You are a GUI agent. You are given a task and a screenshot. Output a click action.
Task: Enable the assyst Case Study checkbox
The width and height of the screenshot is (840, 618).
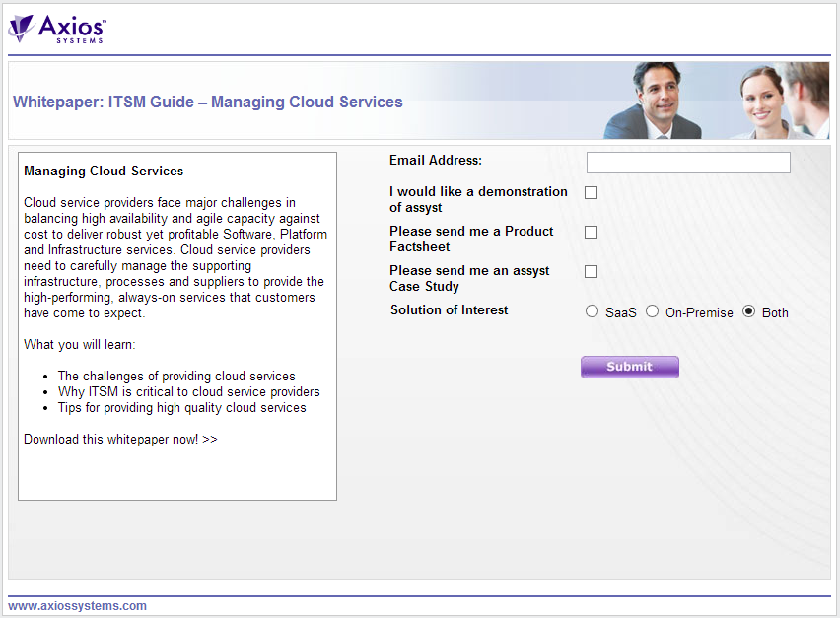[x=591, y=271]
